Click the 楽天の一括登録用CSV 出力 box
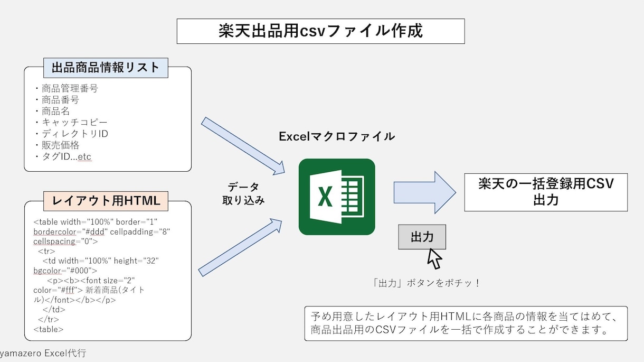 546,192
